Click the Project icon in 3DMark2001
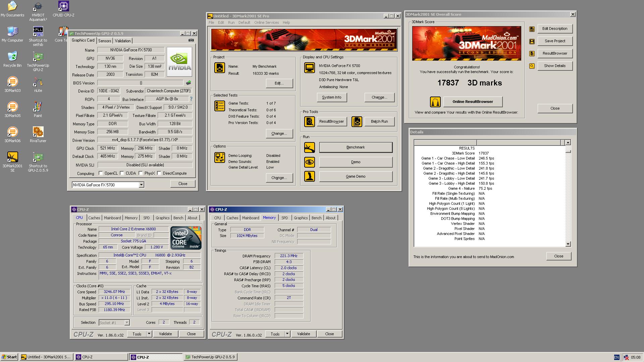The width and height of the screenshot is (644, 362). tap(220, 68)
